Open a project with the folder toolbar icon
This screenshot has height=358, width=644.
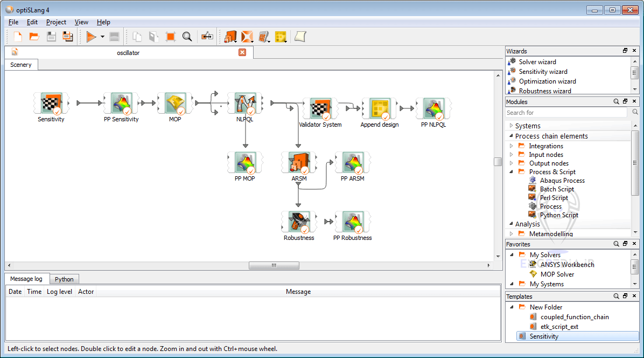tap(34, 37)
